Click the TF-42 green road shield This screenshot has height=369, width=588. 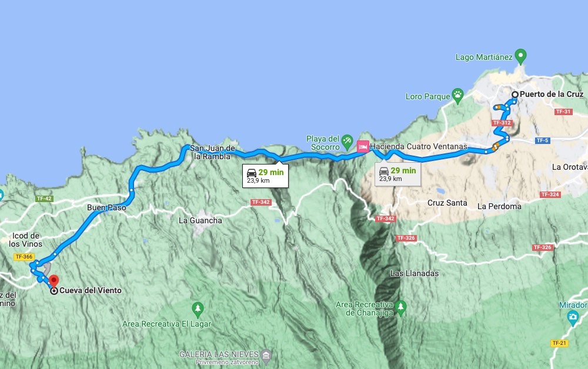tap(44, 199)
